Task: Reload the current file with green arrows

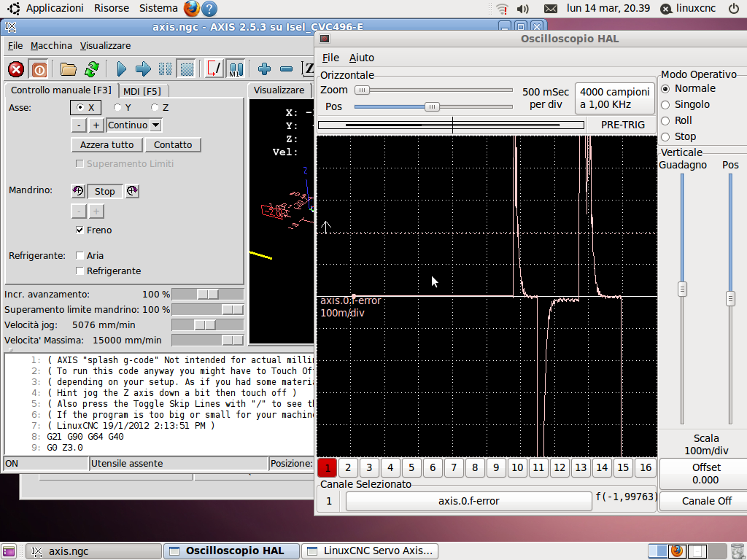Action: point(91,69)
